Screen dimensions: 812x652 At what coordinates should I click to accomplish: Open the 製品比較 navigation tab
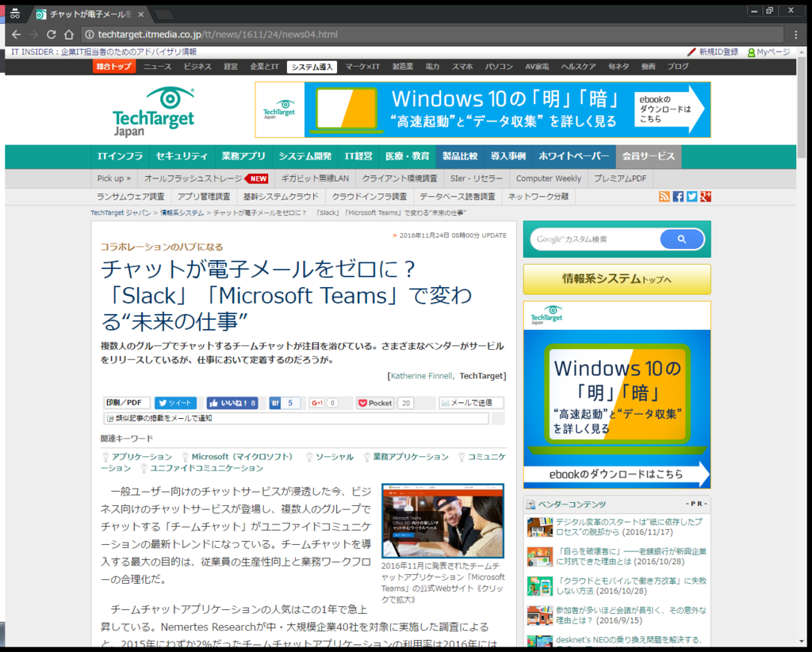click(x=460, y=156)
